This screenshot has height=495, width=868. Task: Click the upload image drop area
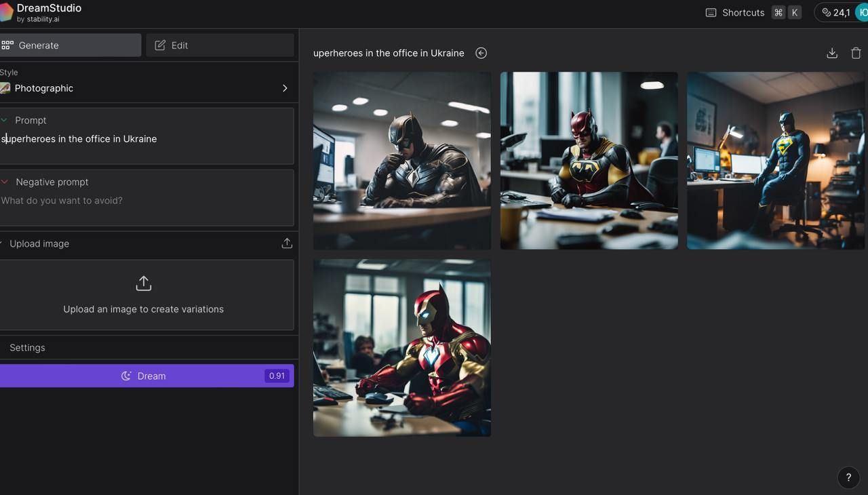coord(144,294)
